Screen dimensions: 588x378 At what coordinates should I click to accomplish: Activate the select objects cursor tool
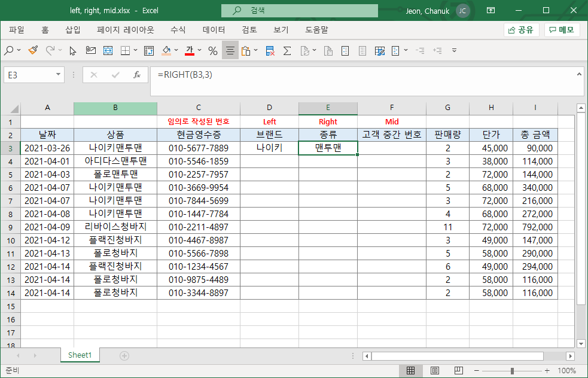73,51
